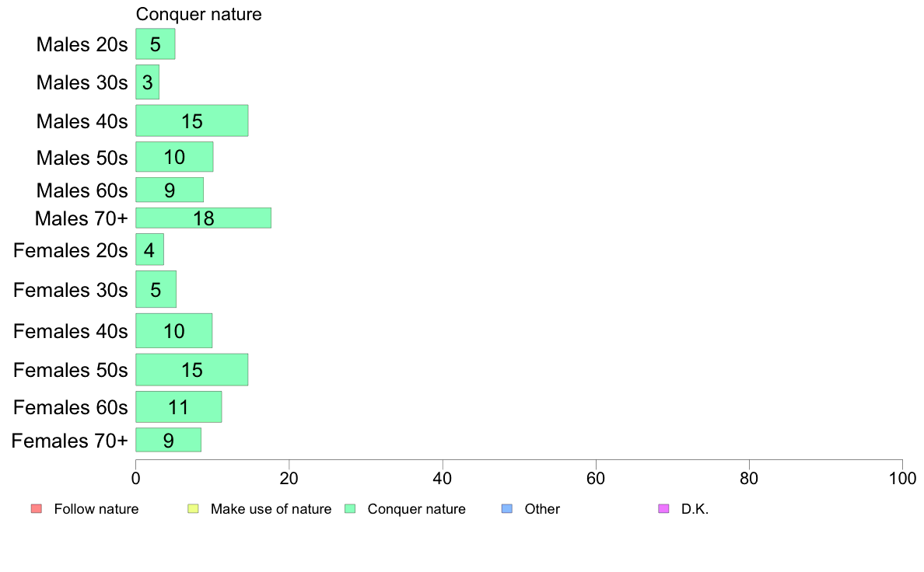Click the Make use of nature legend label
The width and height of the screenshot is (924, 572).
point(271,509)
